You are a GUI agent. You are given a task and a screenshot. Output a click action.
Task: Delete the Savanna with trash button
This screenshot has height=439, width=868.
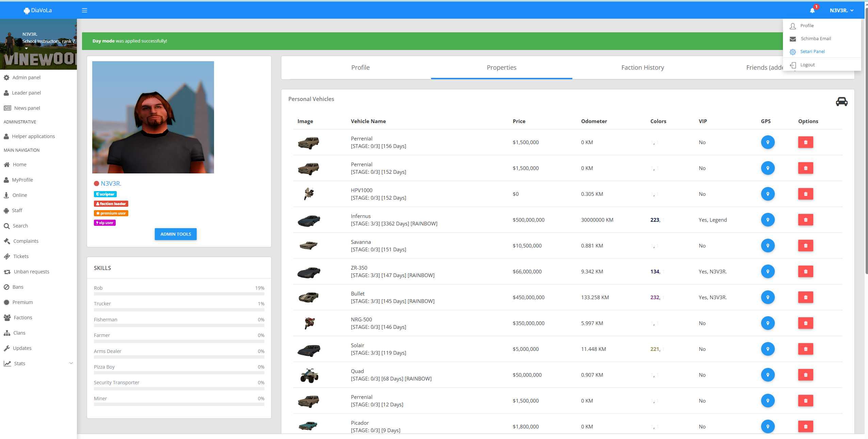point(805,246)
